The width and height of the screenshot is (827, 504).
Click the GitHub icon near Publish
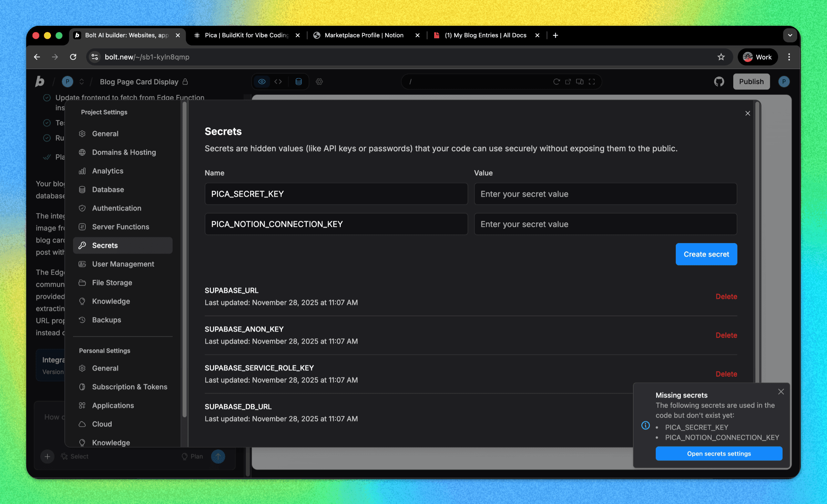(x=719, y=82)
